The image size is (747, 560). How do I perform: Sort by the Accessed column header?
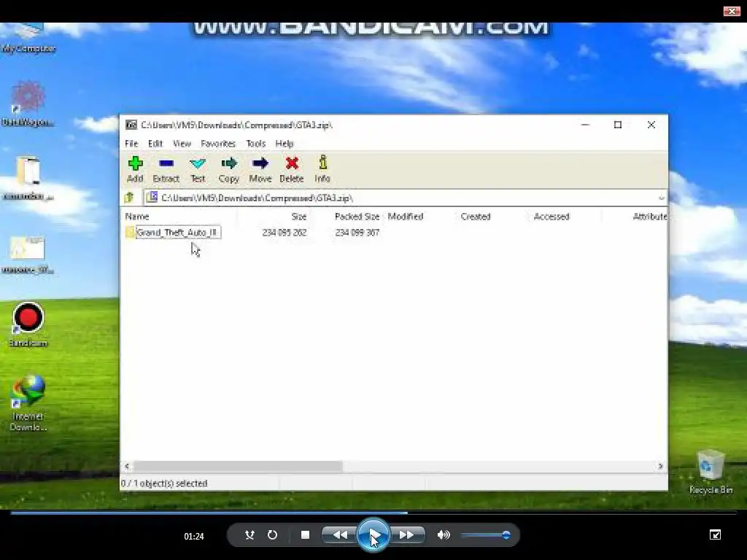point(551,216)
